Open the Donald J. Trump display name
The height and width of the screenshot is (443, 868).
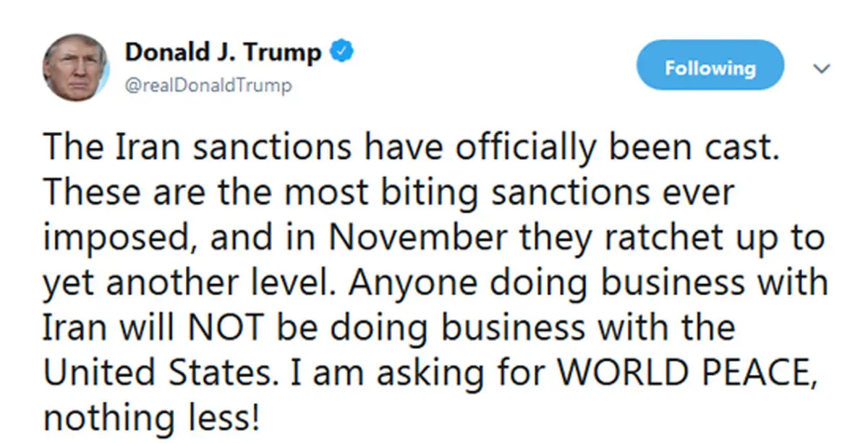[x=223, y=52]
